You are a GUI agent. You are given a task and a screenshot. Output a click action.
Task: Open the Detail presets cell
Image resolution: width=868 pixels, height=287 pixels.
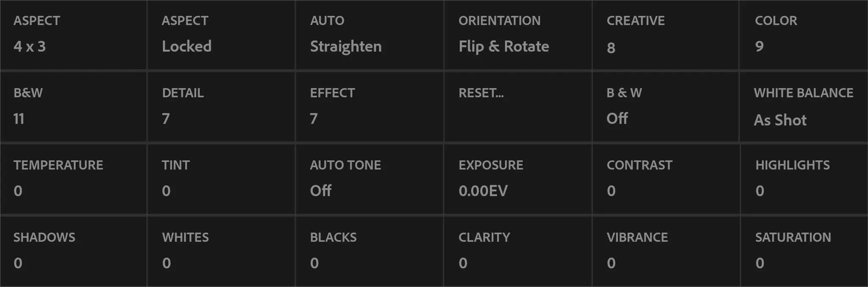pos(221,107)
